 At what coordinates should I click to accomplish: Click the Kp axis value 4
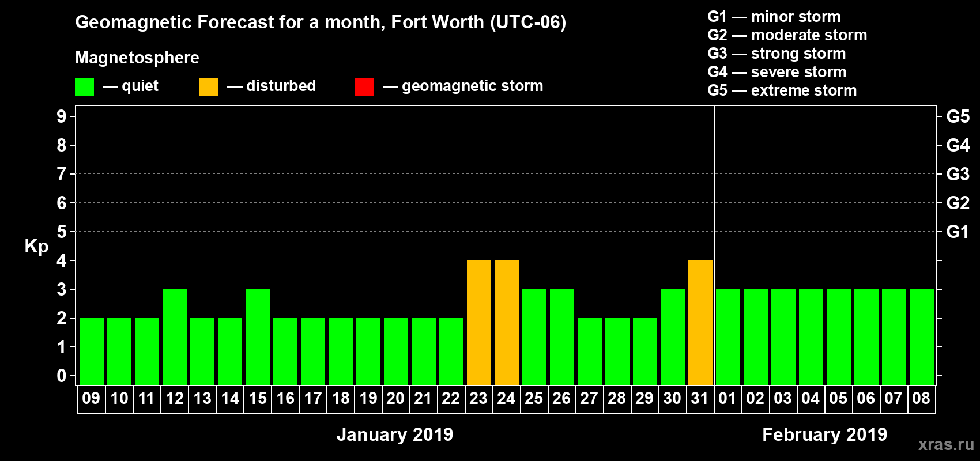pos(61,260)
